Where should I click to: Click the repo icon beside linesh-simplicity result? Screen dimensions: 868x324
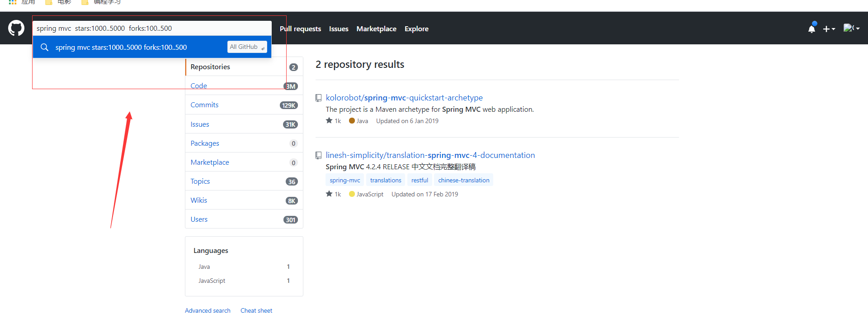tap(318, 155)
